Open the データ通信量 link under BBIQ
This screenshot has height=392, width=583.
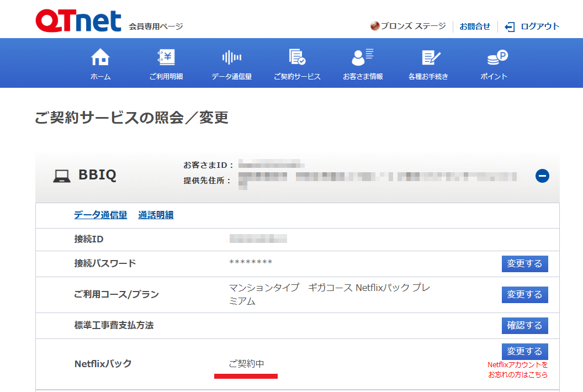tap(100, 215)
